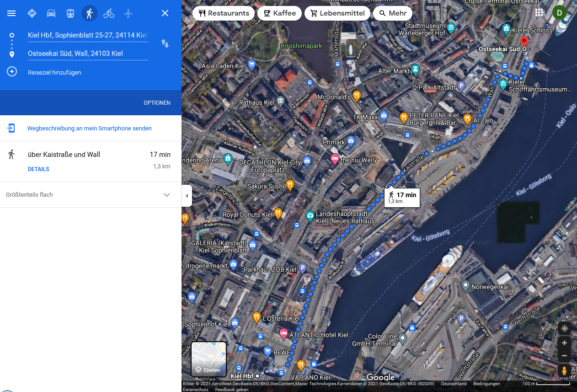The height and width of the screenshot is (392, 577).
Task: Open route DETAILS link
Action: tap(38, 169)
